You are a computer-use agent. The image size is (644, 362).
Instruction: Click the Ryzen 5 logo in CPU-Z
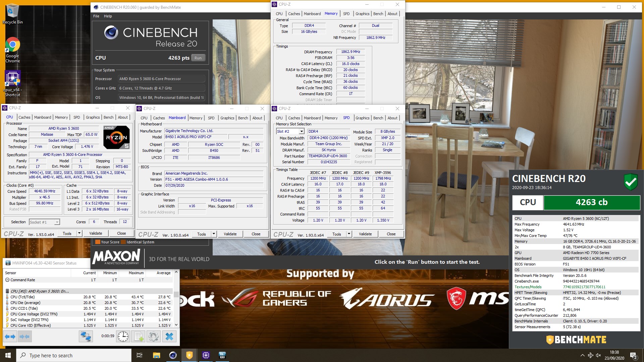coord(116,137)
